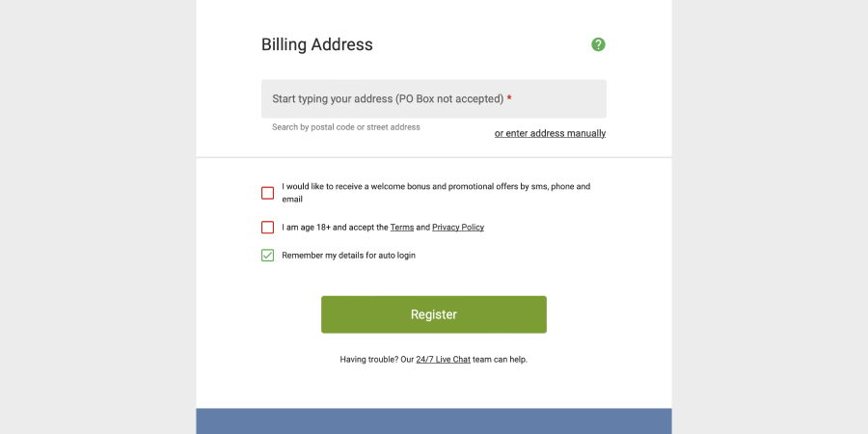Tick the welcome bonus promotional offers checkbox
The image size is (868, 434).
coord(267,193)
